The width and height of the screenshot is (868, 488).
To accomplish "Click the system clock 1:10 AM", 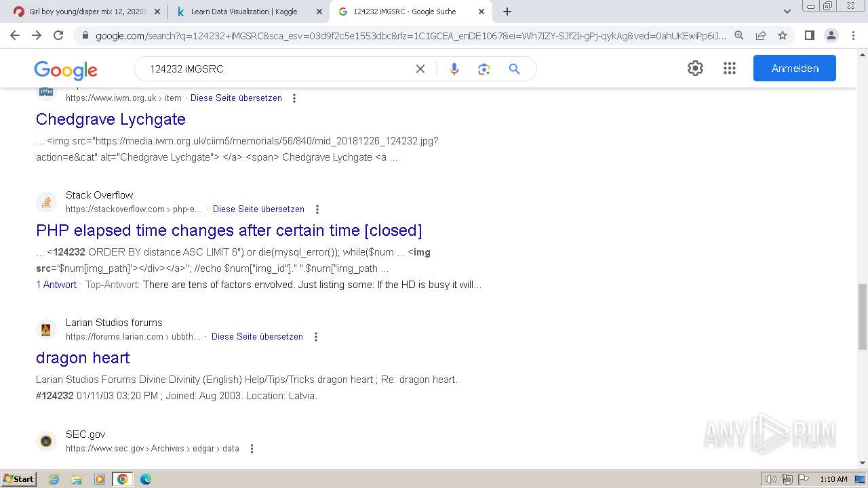I will click(x=833, y=479).
